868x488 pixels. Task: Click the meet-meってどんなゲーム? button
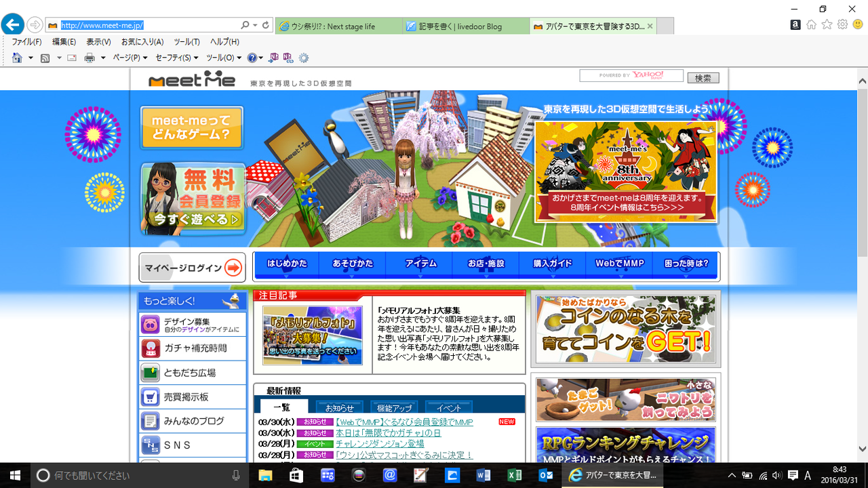click(x=192, y=127)
